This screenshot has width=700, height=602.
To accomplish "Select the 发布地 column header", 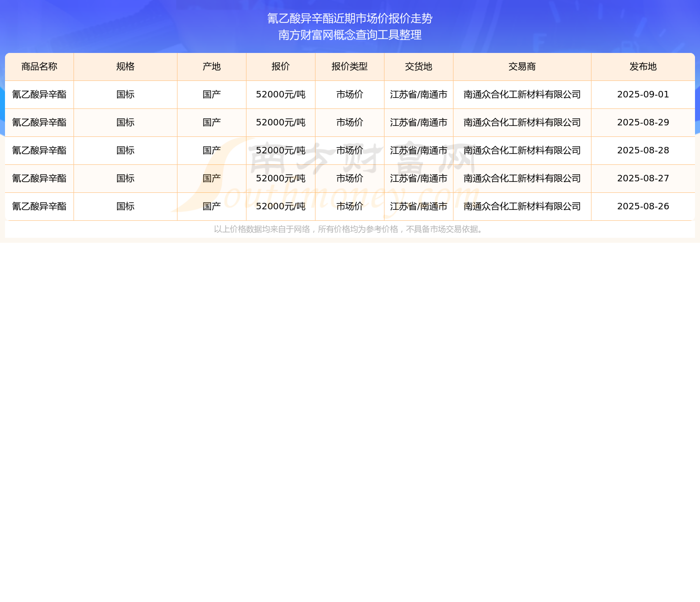I will [x=643, y=67].
